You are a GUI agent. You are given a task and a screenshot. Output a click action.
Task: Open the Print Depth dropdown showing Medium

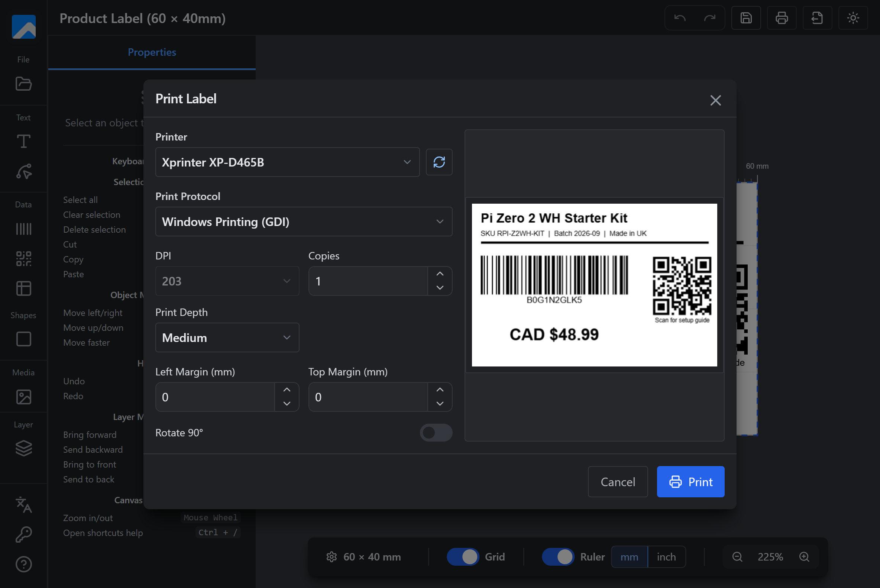227,337
